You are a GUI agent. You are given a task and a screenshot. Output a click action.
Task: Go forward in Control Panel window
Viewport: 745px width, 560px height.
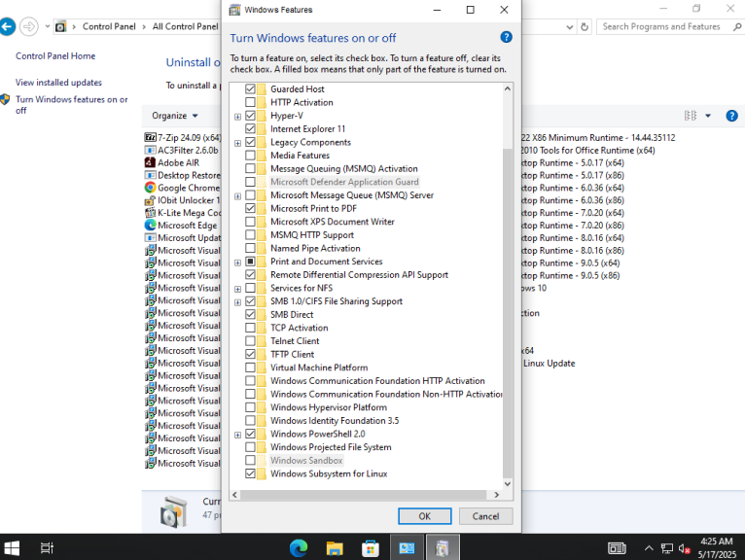29,26
